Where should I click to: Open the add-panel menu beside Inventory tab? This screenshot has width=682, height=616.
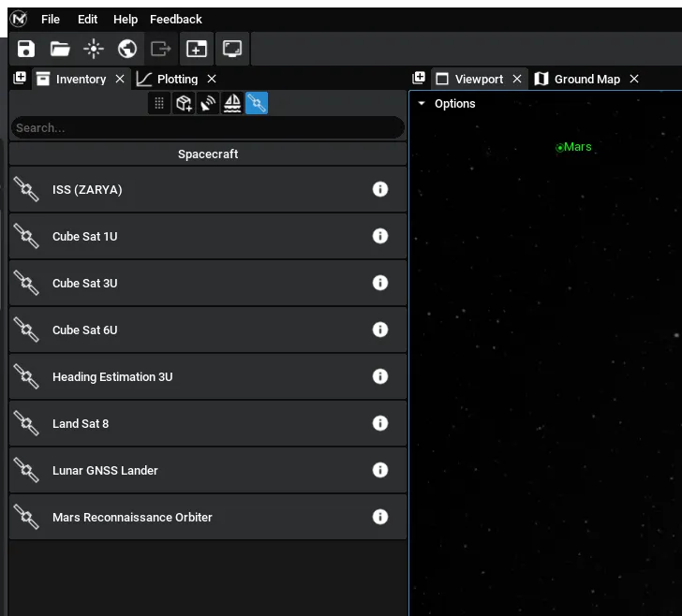click(20, 79)
